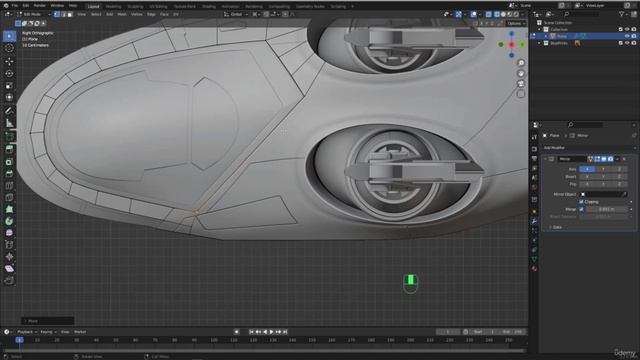Viewport: 640px width, 360px height.
Task: Hide the Plane object in viewport
Action: [x=627, y=36]
